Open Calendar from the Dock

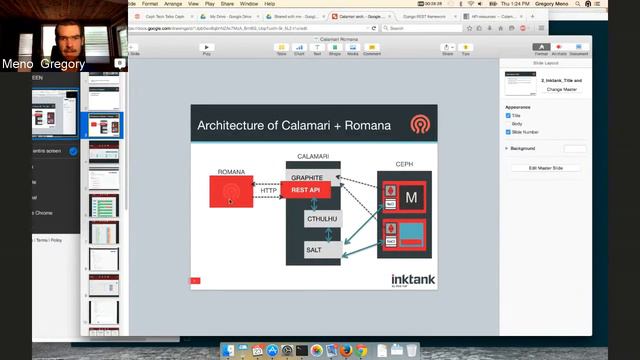point(257,350)
